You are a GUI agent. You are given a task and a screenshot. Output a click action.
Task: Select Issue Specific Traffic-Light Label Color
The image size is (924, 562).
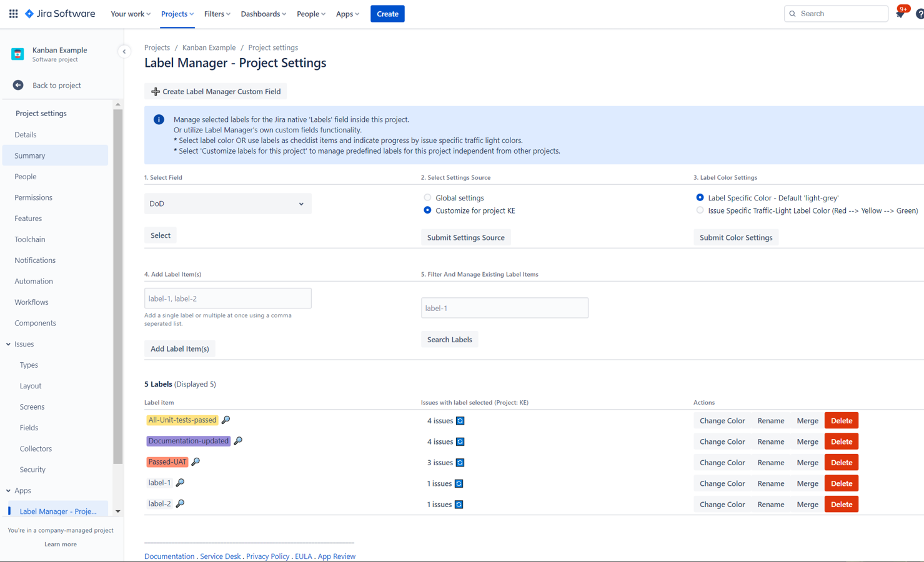pos(700,210)
